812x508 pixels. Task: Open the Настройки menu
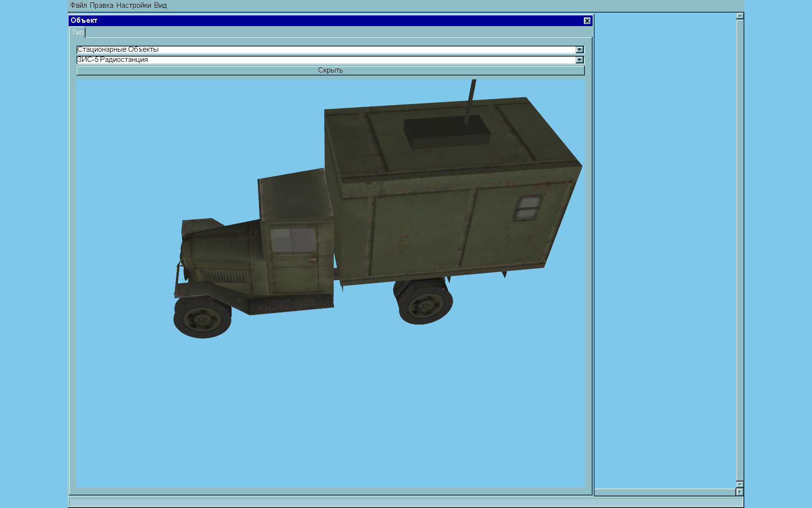coord(134,5)
